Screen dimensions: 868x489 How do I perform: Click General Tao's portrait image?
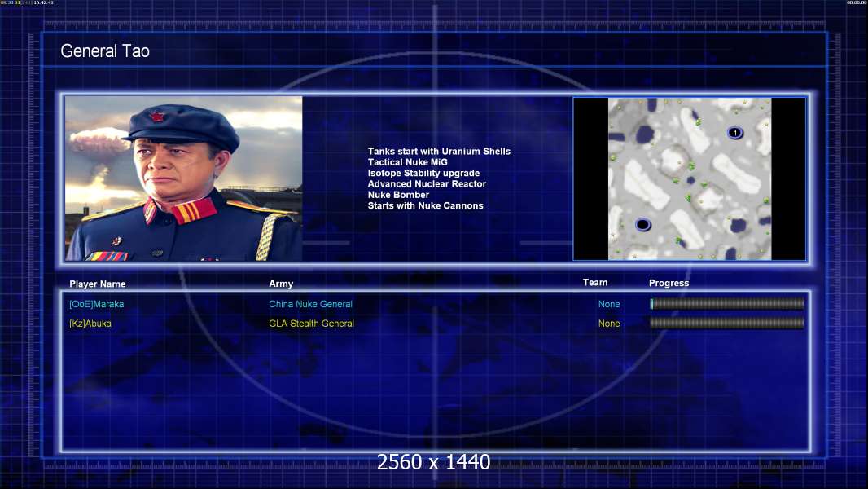coord(184,178)
